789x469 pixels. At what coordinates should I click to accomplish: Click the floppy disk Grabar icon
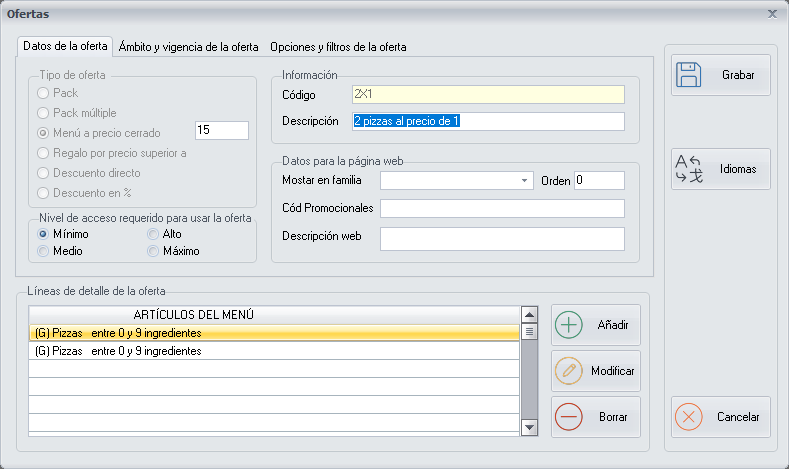coord(689,75)
